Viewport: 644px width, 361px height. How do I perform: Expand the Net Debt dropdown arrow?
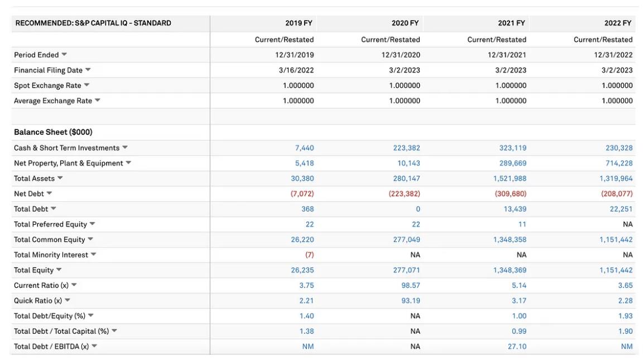click(x=49, y=193)
